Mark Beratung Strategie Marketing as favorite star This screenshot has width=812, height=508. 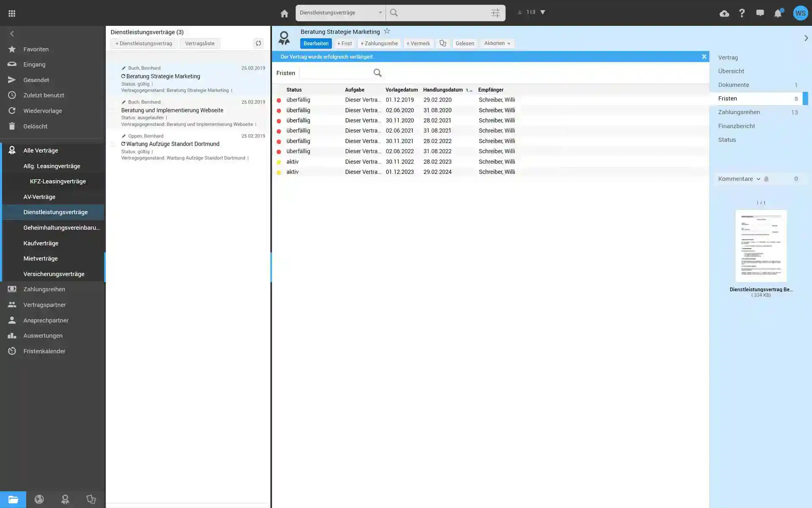point(387,31)
